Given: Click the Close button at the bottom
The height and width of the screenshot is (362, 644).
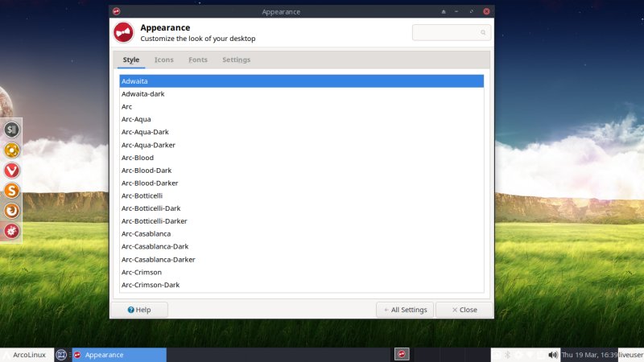Looking at the screenshot, I should point(464,310).
